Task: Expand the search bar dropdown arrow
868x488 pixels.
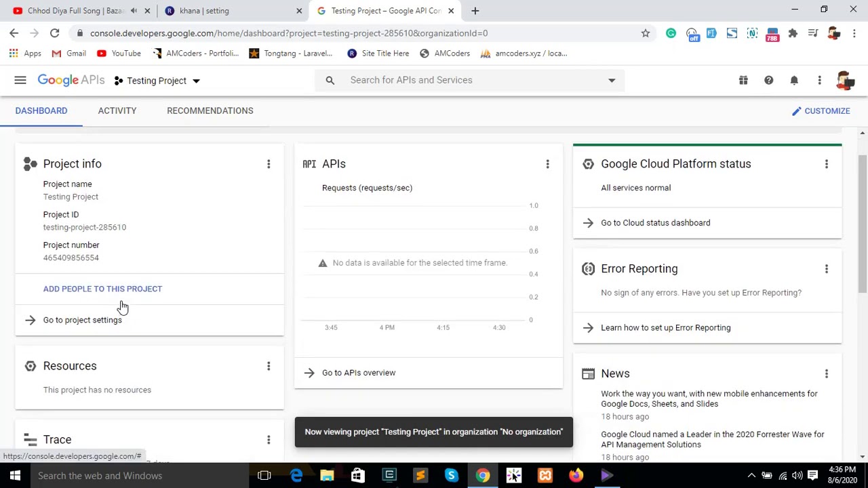Action: point(612,80)
